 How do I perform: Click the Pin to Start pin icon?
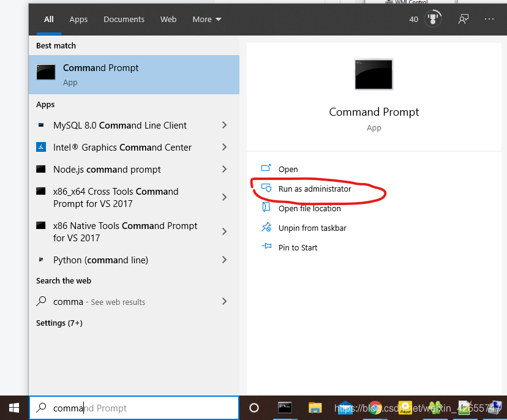(266, 246)
